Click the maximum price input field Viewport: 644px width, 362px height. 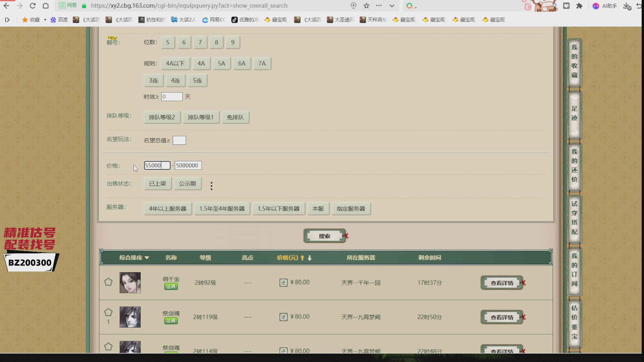tap(188, 165)
